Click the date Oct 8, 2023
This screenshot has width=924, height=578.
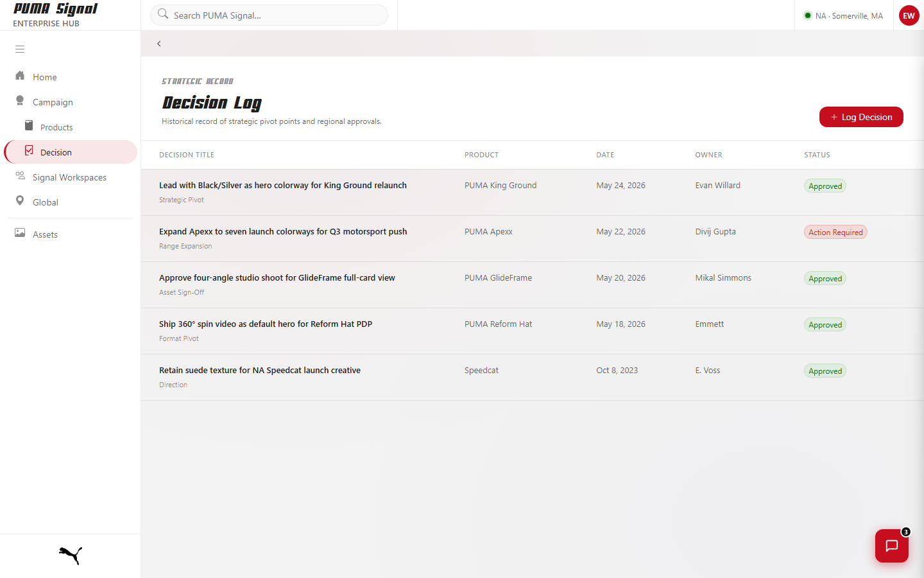click(617, 370)
